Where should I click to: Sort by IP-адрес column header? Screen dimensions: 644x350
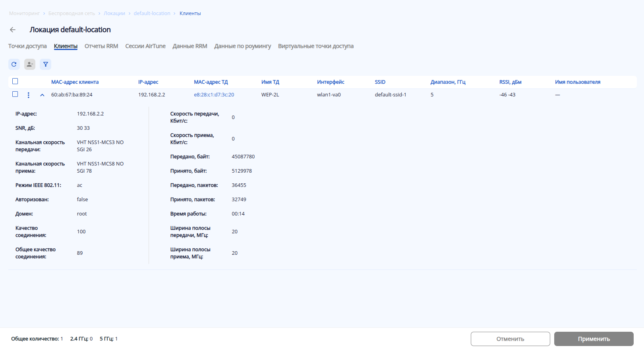coord(148,82)
